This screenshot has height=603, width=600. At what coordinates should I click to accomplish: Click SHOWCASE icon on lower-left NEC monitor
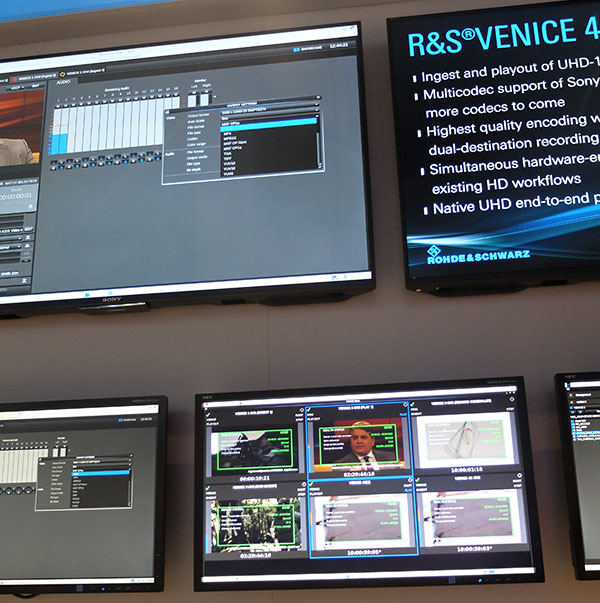click(x=121, y=420)
